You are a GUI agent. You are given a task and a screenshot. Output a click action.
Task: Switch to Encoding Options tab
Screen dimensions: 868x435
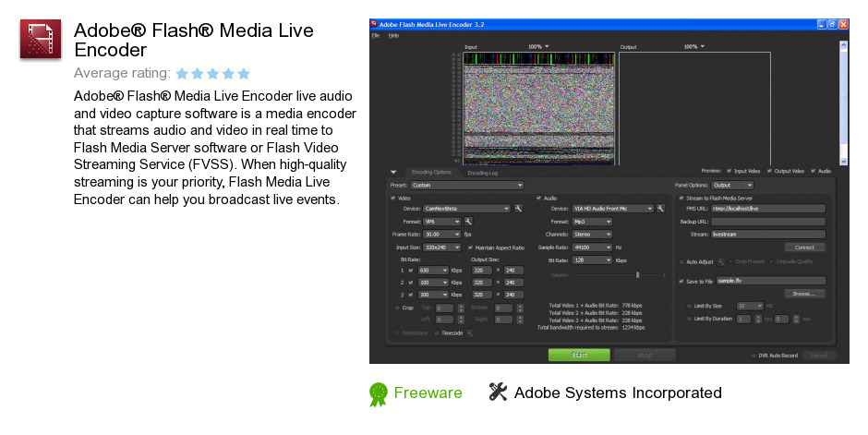[x=431, y=173]
